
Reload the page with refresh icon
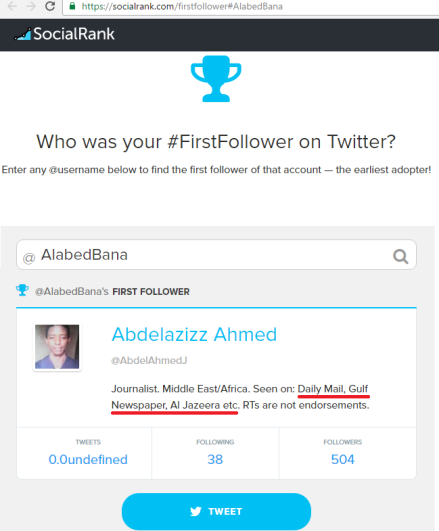pos(50,6)
